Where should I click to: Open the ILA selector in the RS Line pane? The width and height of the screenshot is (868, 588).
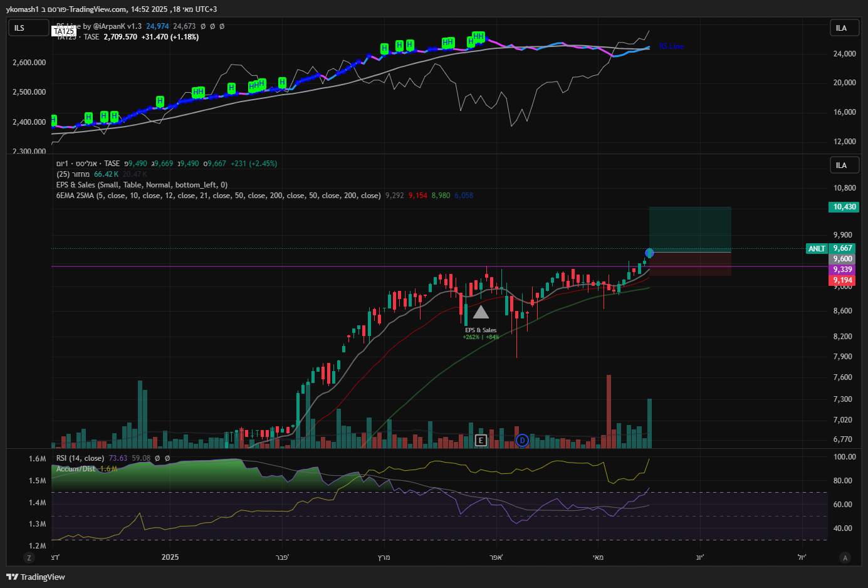point(844,28)
